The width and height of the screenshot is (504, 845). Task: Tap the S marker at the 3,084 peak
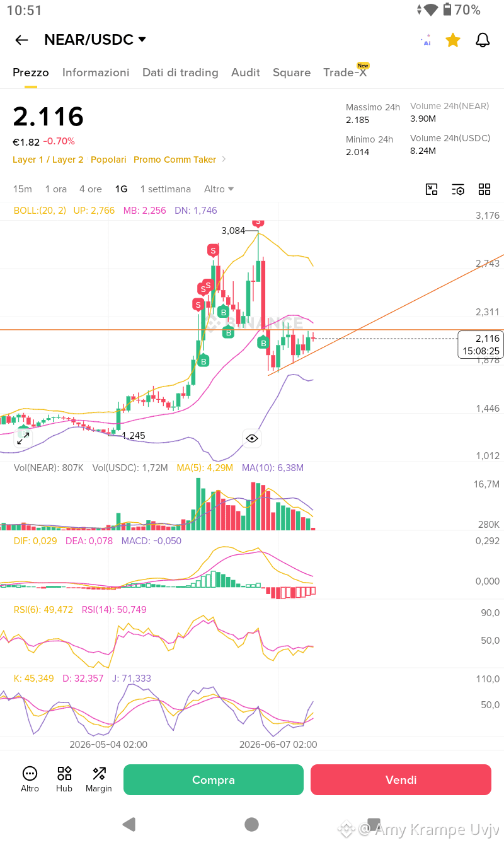pyautogui.click(x=258, y=222)
